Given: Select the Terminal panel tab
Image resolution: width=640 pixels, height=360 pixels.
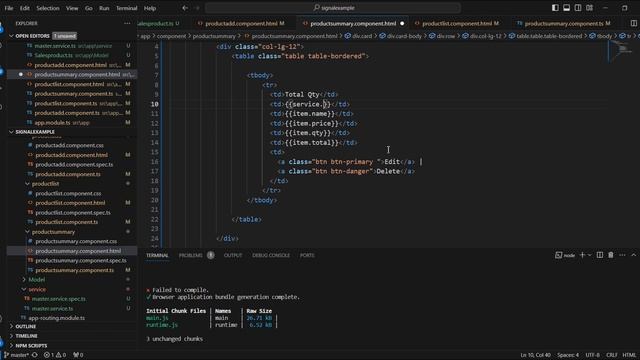Looking at the screenshot, I should [x=157, y=256].
